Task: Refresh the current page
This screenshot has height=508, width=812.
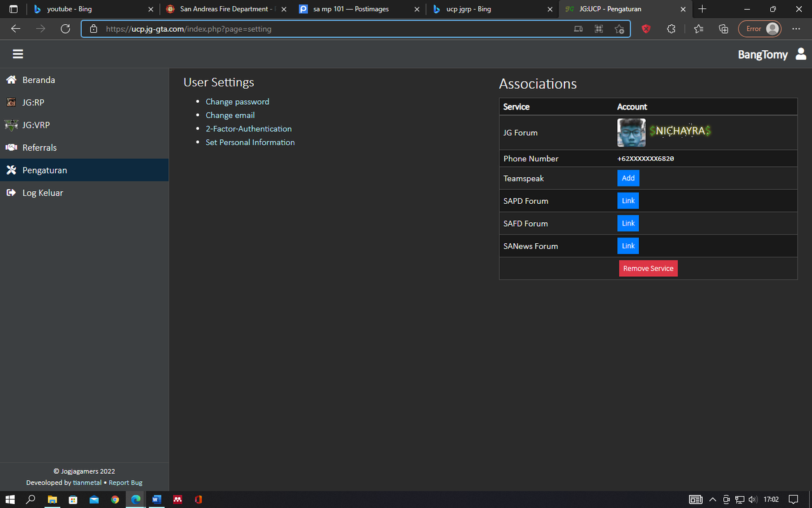Action: point(65,29)
